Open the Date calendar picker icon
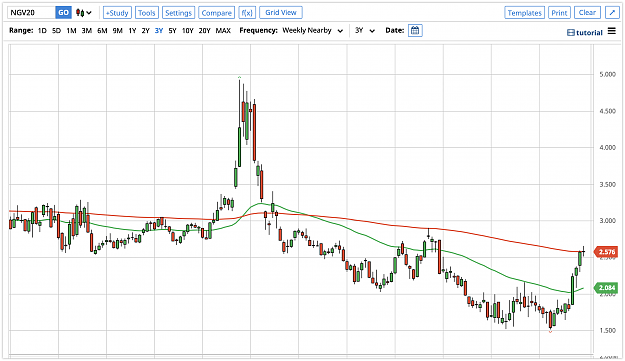Screen dimensions: 625x361 (415, 31)
